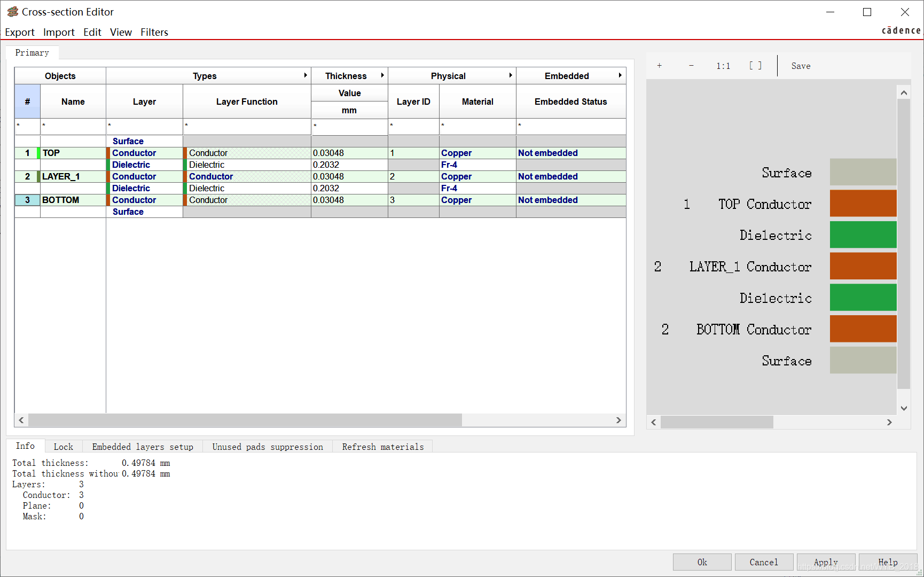Click the # column header
The width and height of the screenshot is (924, 577).
pyautogui.click(x=27, y=102)
